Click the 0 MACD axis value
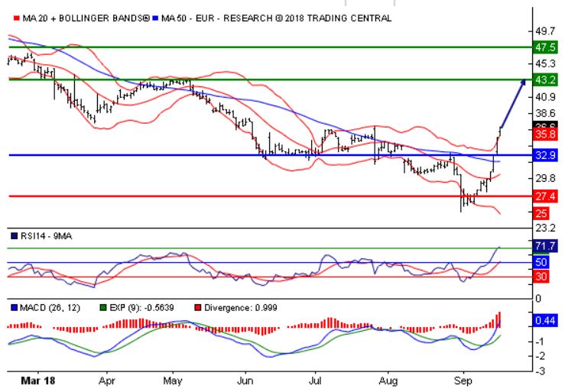Image resolution: width=565 pixels, height=392 pixels. tap(538, 299)
